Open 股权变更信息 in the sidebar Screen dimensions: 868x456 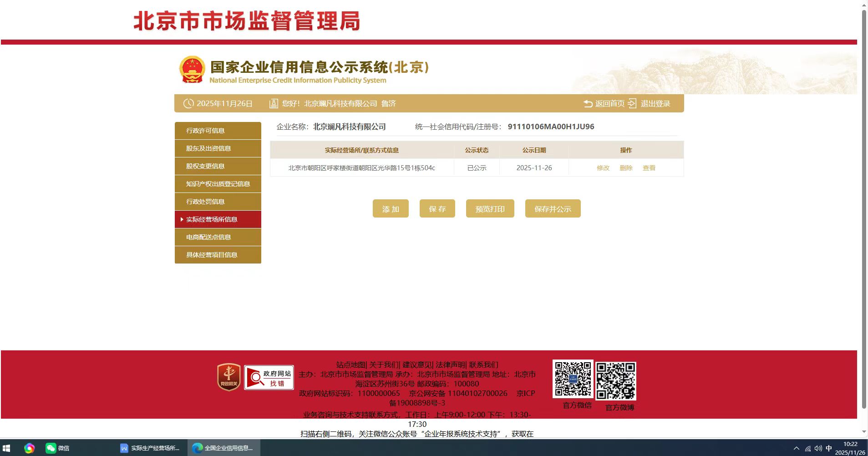tap(218, 166)
